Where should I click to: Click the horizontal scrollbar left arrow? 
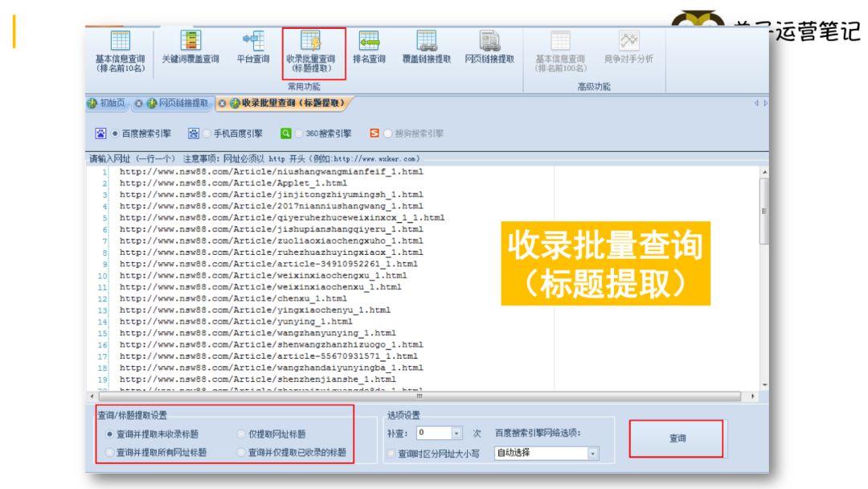(92, 396)
